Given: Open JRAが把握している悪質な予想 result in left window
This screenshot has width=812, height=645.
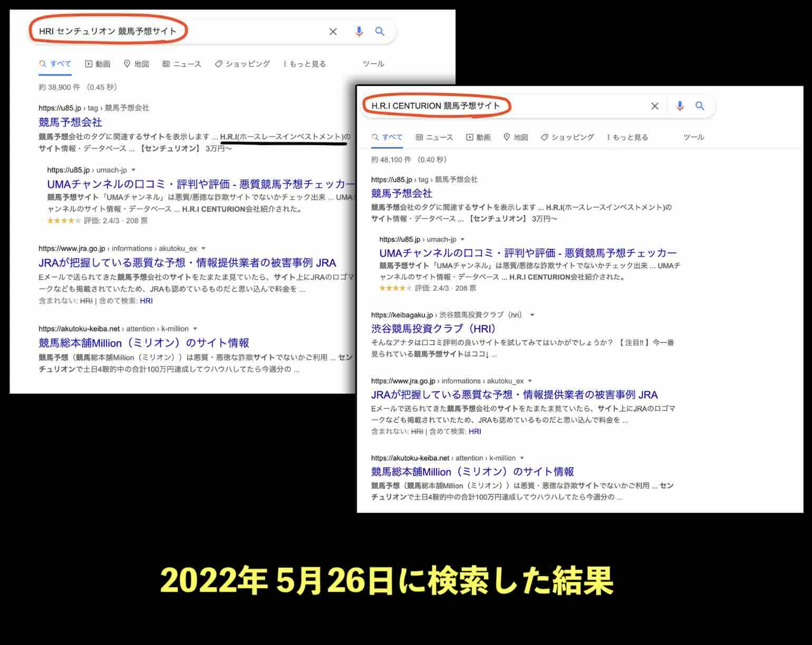Looking at the screenshot, I should [x=187, y=263].
